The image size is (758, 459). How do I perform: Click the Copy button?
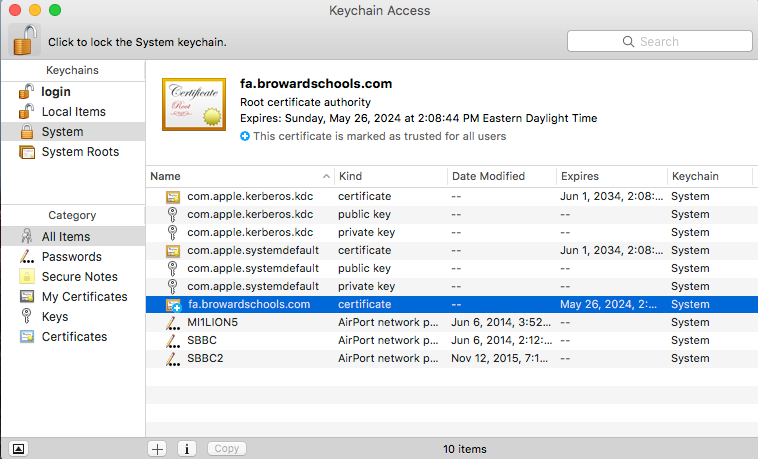click(x=227, y=449)
